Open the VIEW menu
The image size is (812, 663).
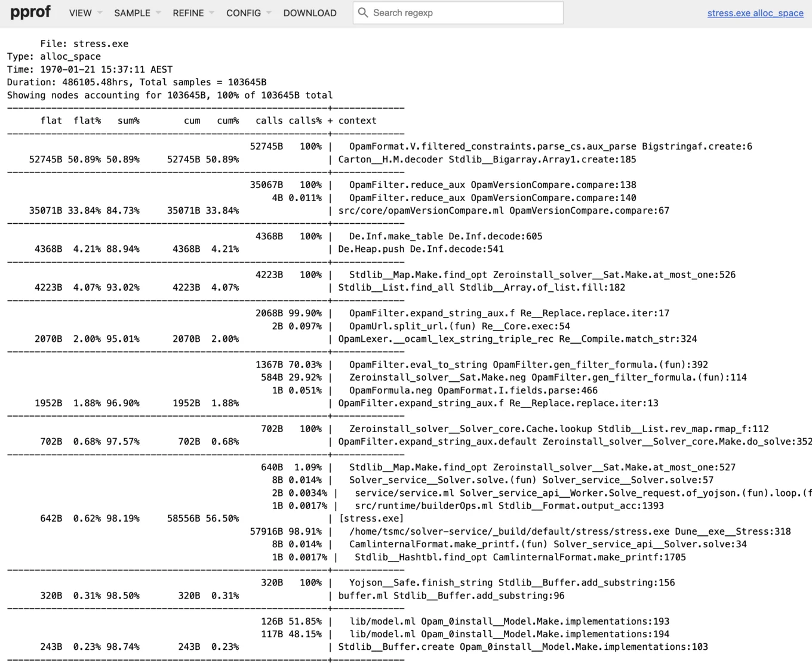81,13
